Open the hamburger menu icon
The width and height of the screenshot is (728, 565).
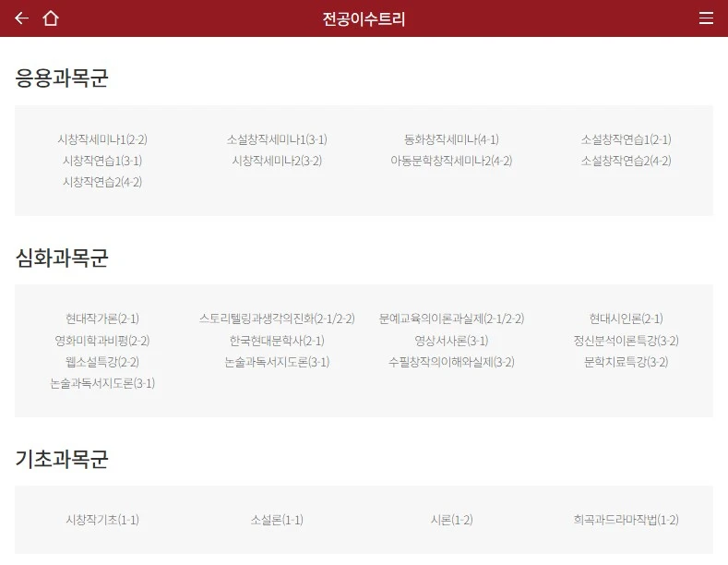point(706,18)
